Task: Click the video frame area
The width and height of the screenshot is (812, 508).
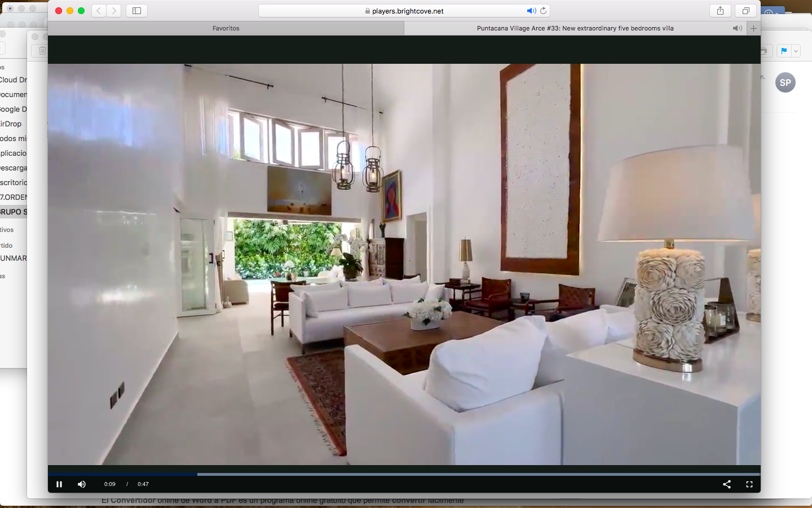Action: (x=404, y=264)
